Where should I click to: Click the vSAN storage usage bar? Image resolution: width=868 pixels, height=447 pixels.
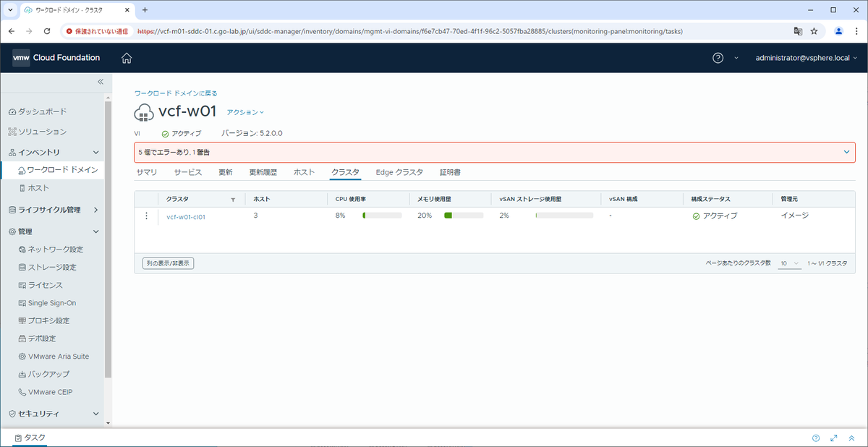tap(564, 216)
